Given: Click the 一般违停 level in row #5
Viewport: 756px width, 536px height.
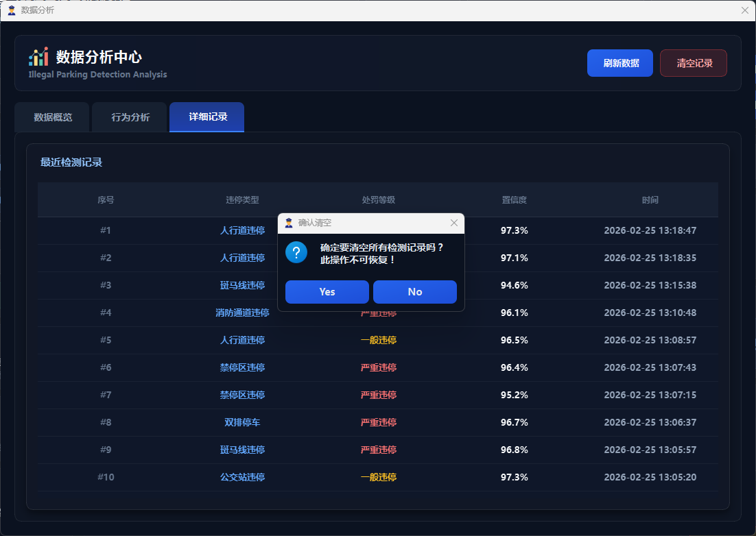Looking at the screenshot, I should pos(378,340).
